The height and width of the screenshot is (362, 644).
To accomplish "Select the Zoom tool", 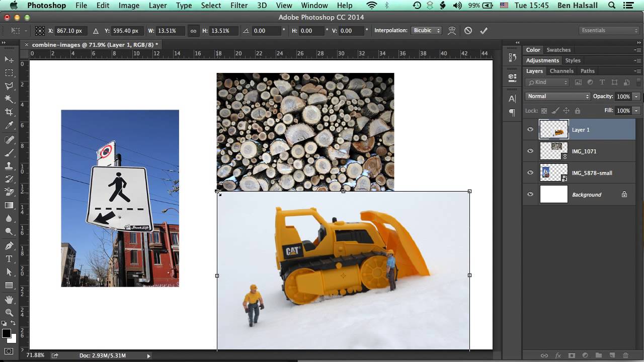I will [x=9, y=313].
